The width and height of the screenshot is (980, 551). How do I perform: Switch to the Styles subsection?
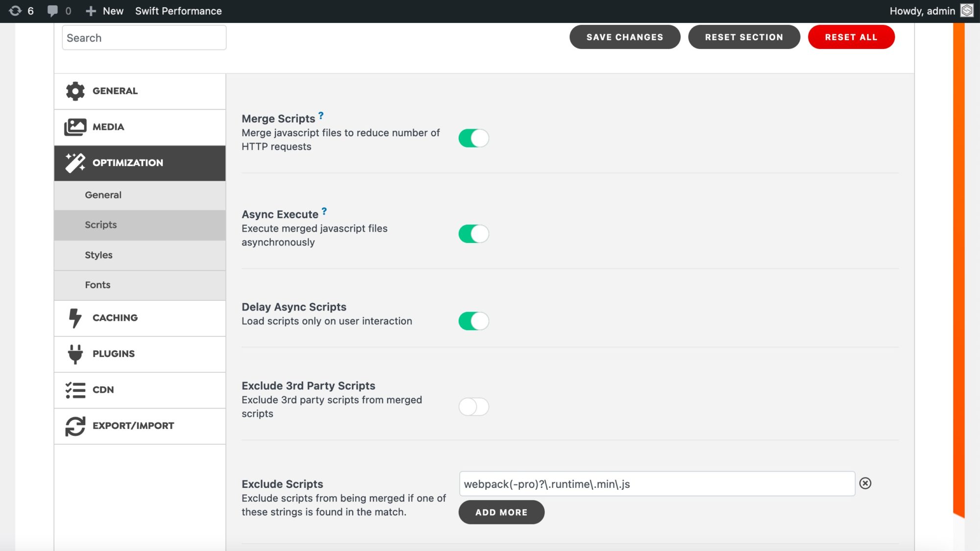[98, 255]
